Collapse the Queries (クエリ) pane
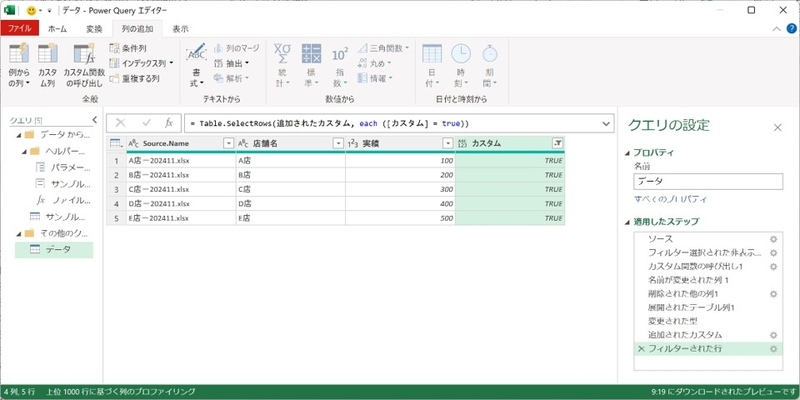This screenshot has height=400, width=800. coord(94,120)
